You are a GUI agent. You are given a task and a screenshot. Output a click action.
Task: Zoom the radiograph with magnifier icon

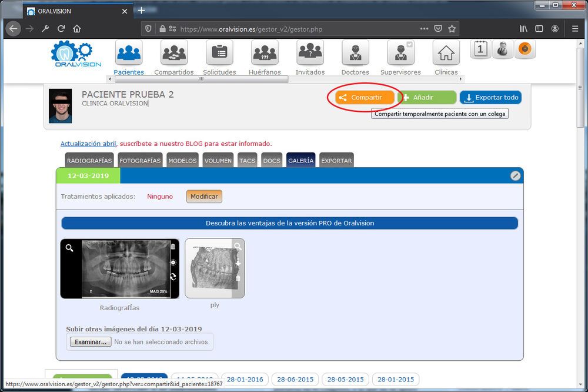[x=69, y=248]
